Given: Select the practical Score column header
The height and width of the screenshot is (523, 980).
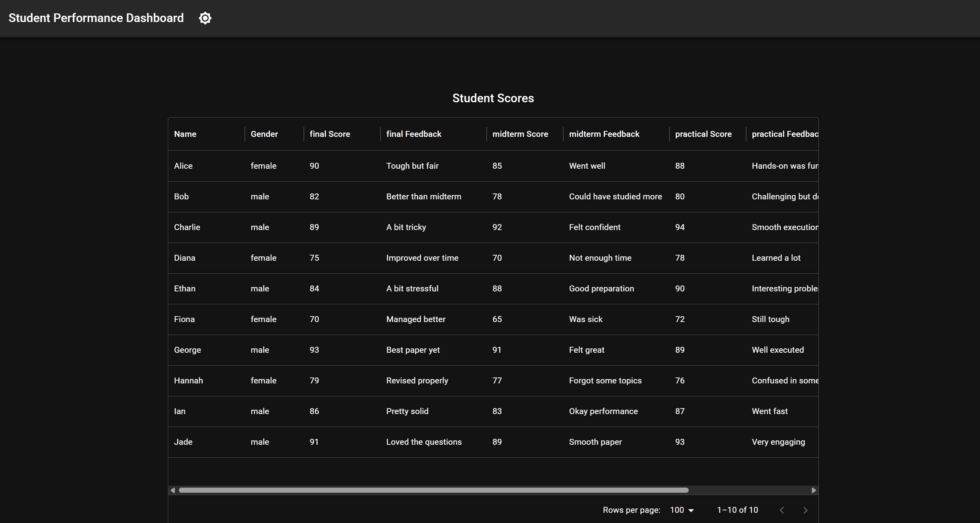Looking at the screenshot, I should (x=703, y=134).
